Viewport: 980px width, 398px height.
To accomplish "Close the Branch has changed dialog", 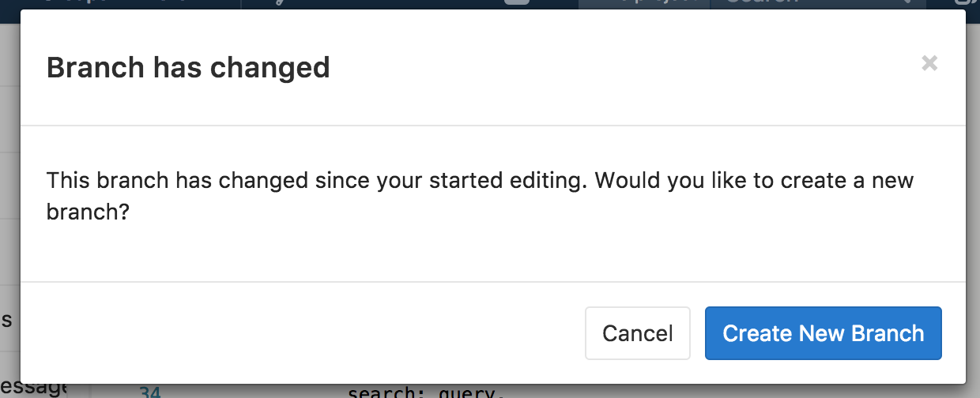I will [929, 64].
